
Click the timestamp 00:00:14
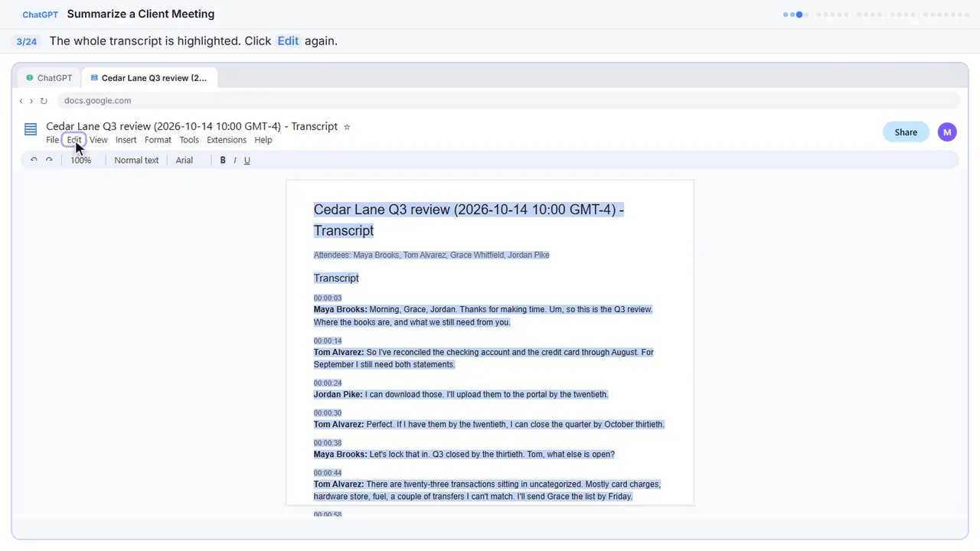(328, 341)
